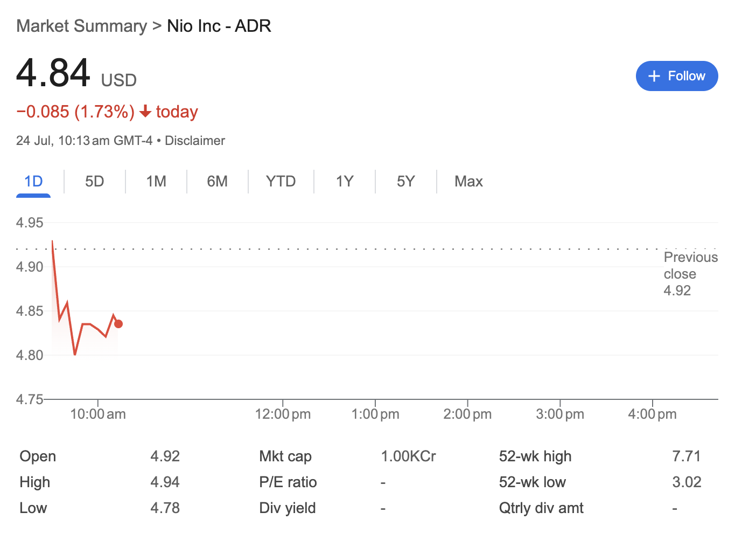756x540 pixels.
Task: Select the 1D time range tab
Action: point(33,182)
